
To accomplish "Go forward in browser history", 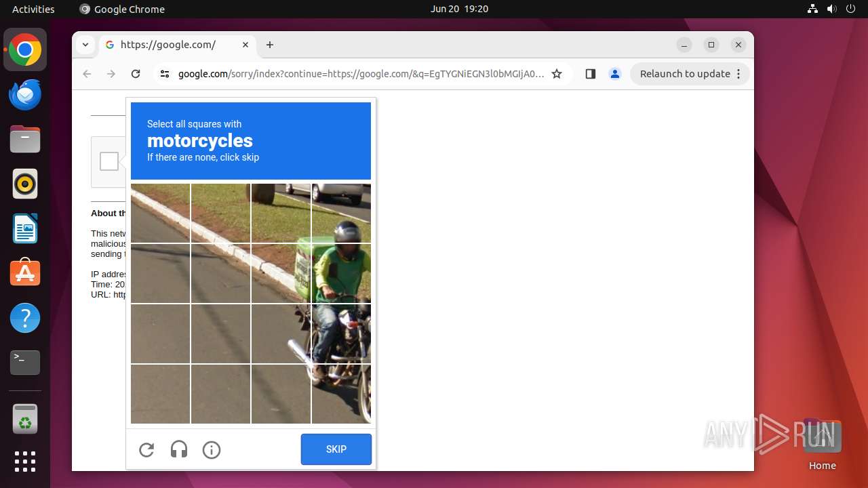I will (111, 74).
